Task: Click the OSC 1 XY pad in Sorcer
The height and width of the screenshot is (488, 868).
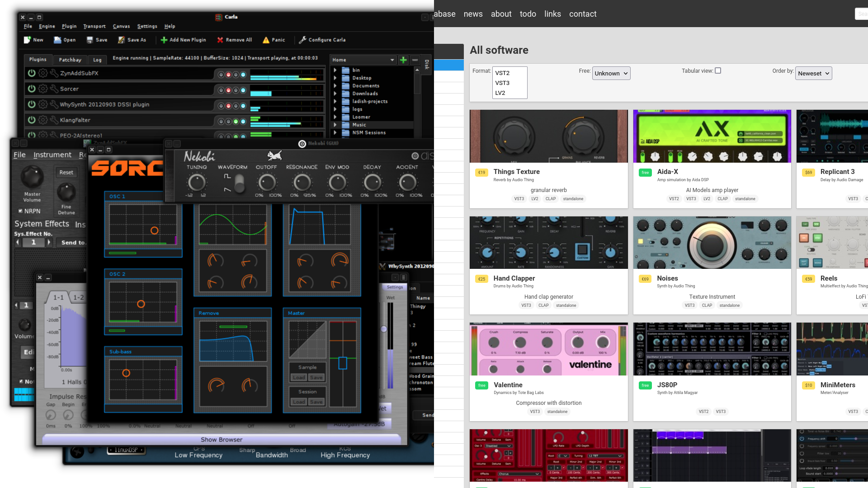Action: coord(143,224)
